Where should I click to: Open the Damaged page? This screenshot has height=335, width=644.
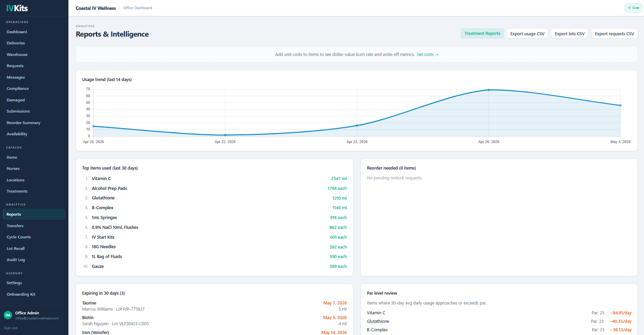(x=16, y=100)
